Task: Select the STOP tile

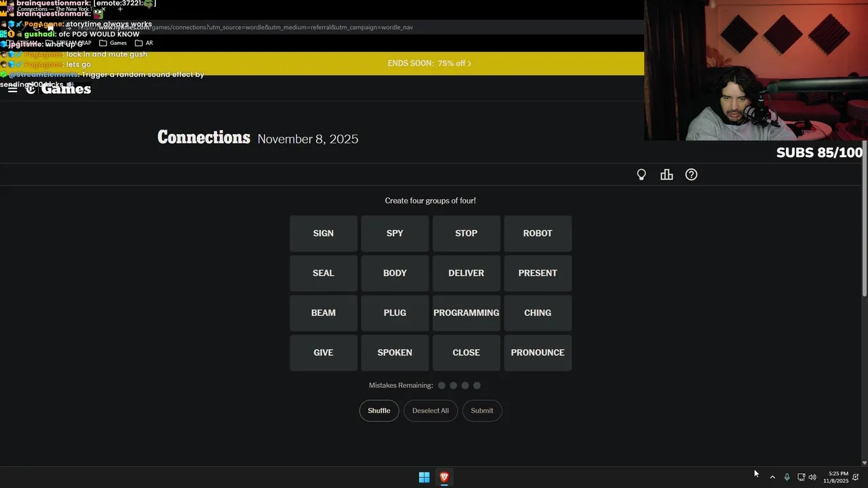Action: 467,233
